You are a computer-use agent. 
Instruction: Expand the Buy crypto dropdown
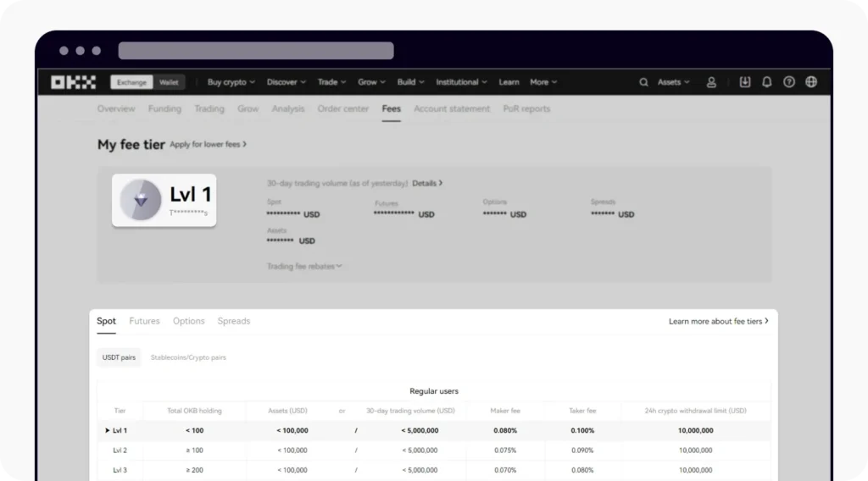coord(231,82)
